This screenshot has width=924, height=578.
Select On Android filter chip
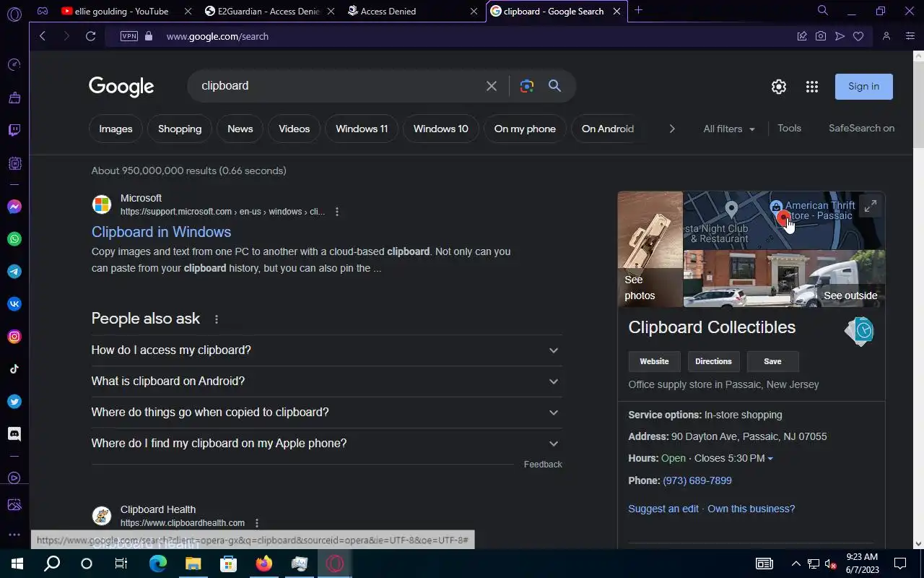coord(608,129)
